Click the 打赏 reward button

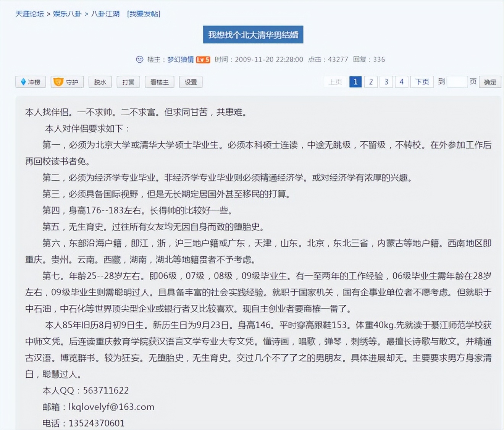(128, 82)
